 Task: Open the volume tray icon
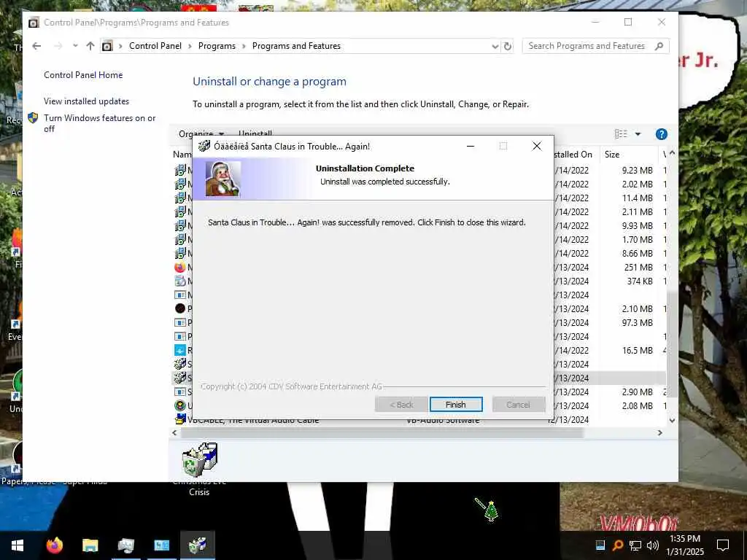653,545
